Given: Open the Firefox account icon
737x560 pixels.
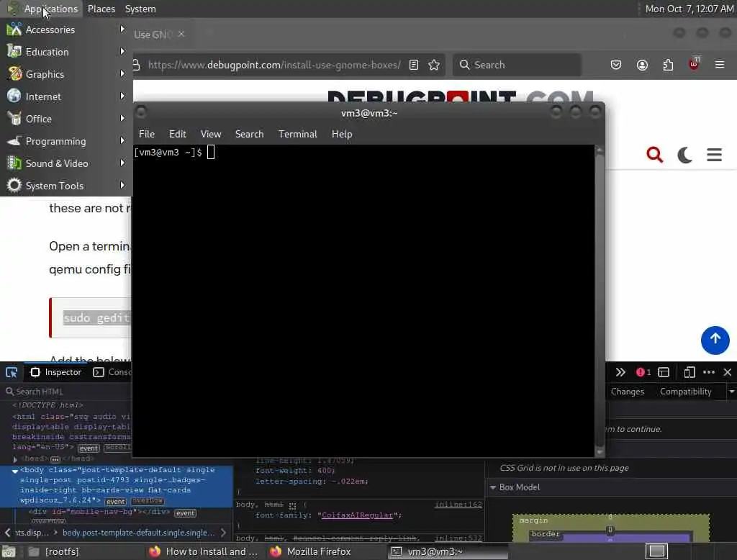Looking at the screenshot, I should (x=642, y=65).
